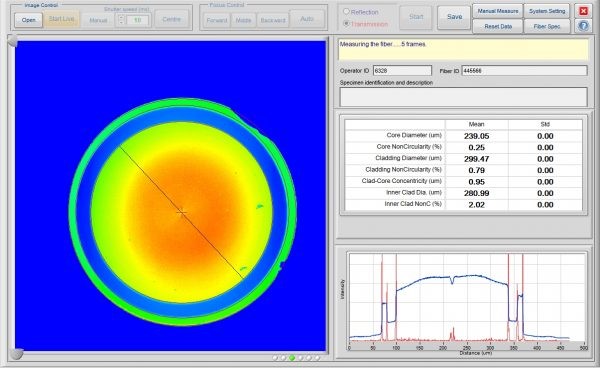Viewport: 600px width, 368px height.
Task: Click the Core Diameter mean 239.05
Action: 476,136
